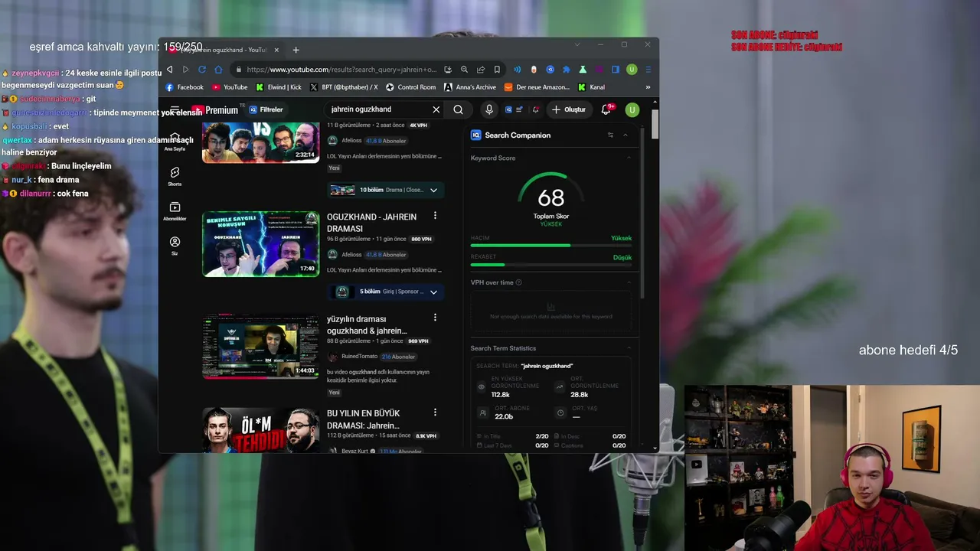Viewport: 980px width, 551px height.
Task: Open the YouTube account avatar menu
Action: tap(632, 109)
